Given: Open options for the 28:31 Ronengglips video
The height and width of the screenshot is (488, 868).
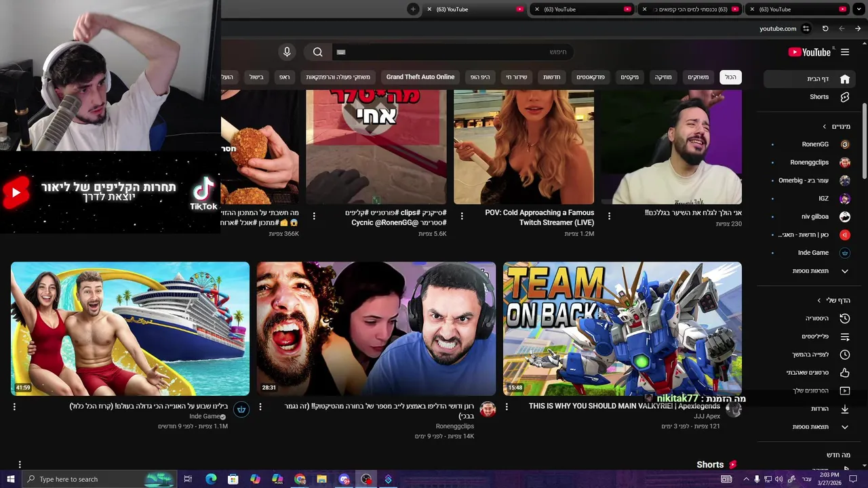Looking at the screenshot, I should [x=260, y=407].
